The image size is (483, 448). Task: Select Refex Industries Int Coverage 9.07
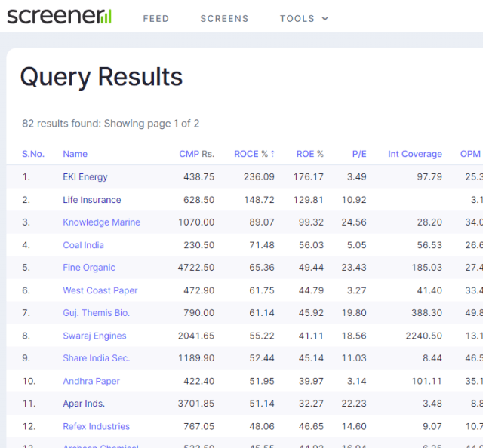pyautogui.click(x=432, y=426)
